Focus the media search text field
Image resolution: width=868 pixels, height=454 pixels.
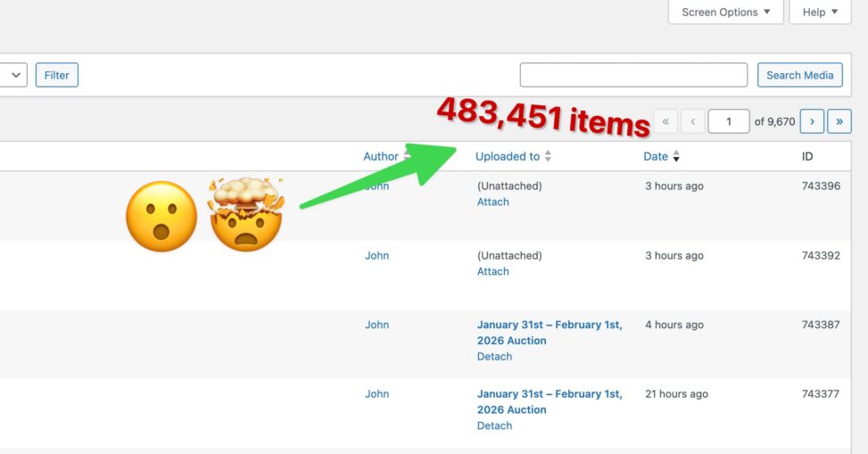633,75
